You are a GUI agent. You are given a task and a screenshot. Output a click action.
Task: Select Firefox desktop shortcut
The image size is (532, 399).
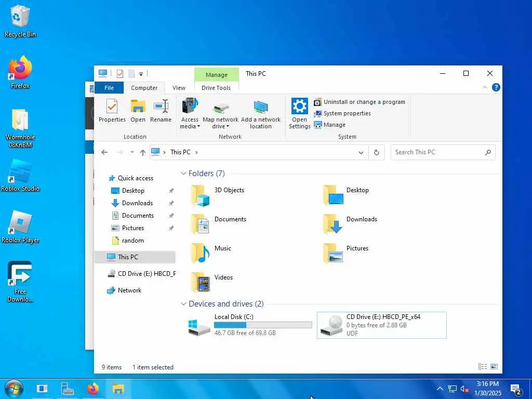click(x=20, y=72)
